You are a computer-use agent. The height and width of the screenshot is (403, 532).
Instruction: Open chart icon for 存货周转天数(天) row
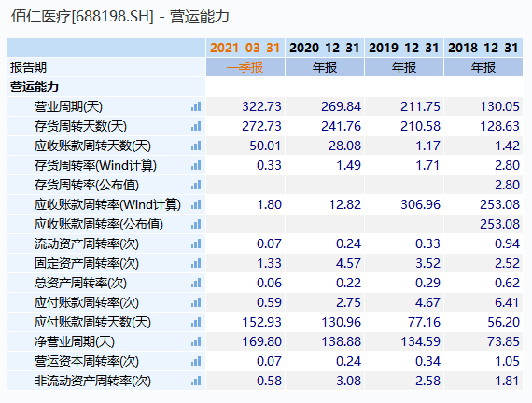click(x=196, y=127)
